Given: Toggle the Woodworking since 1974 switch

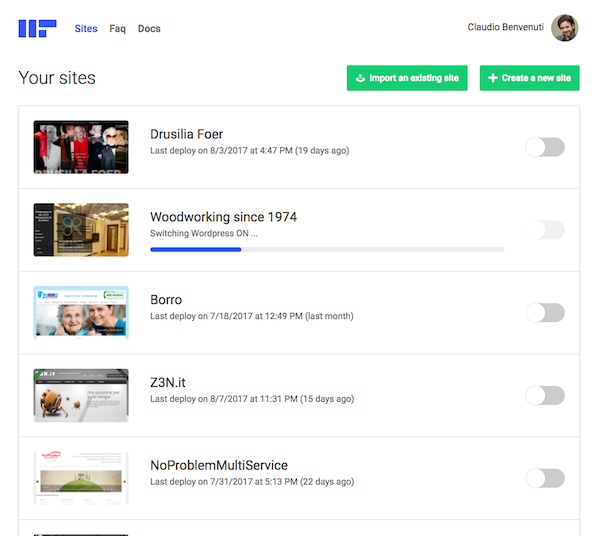Looking at the screenshot, I should (x=545, y=230).
